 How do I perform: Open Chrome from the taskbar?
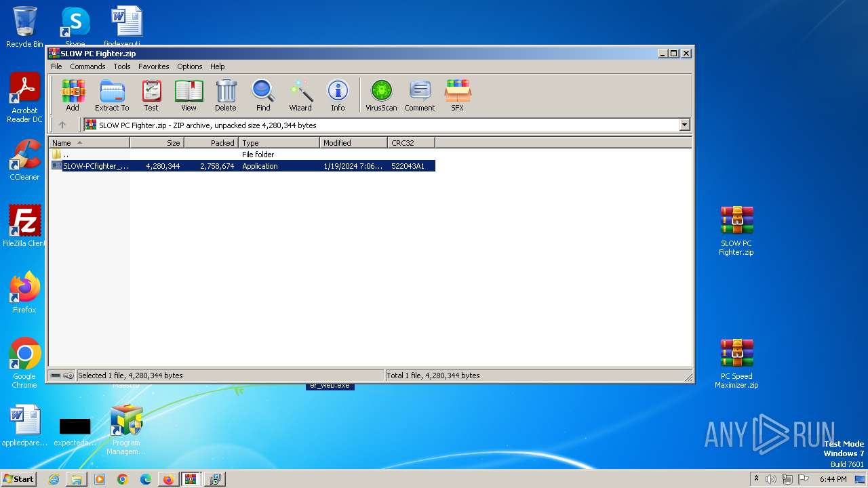tap(123, 479)
